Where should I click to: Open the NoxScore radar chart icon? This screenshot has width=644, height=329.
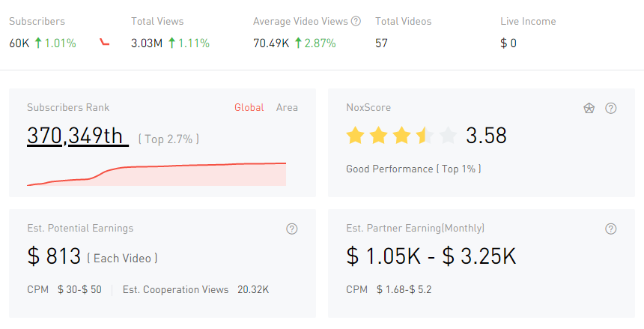coord(589,108)
